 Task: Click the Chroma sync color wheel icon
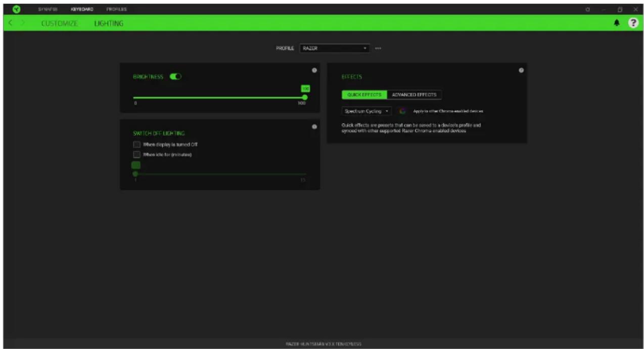402,111
